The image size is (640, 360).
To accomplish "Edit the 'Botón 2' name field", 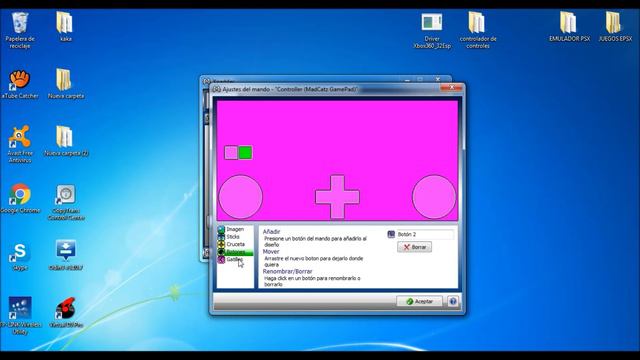I will (x=424, y=234).
